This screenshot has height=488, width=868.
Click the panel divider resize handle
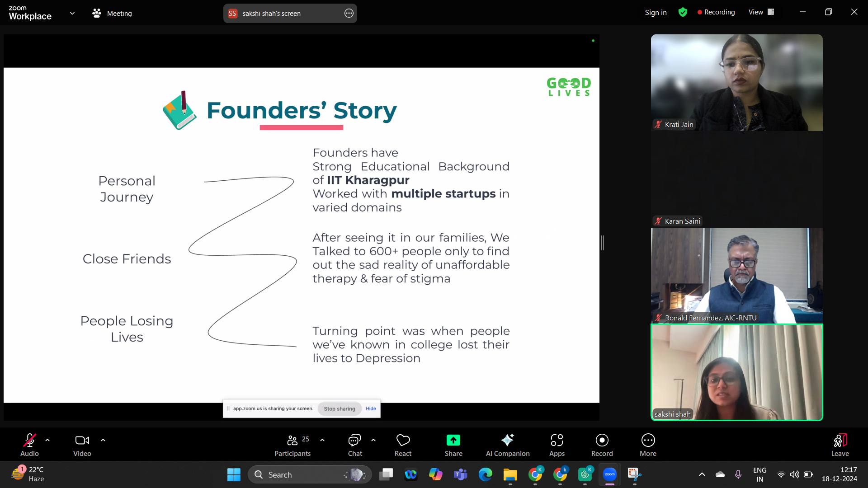pyautogui.click(x=603, y=243)
